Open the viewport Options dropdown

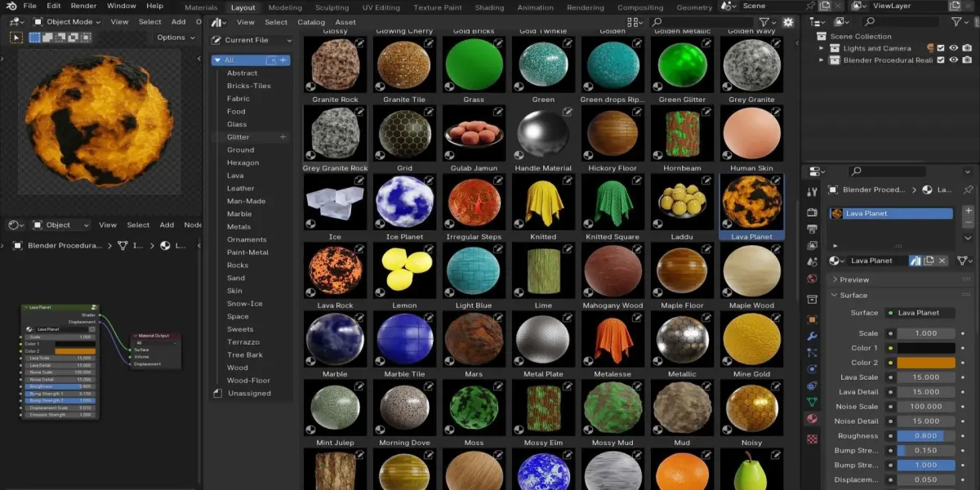176,37
